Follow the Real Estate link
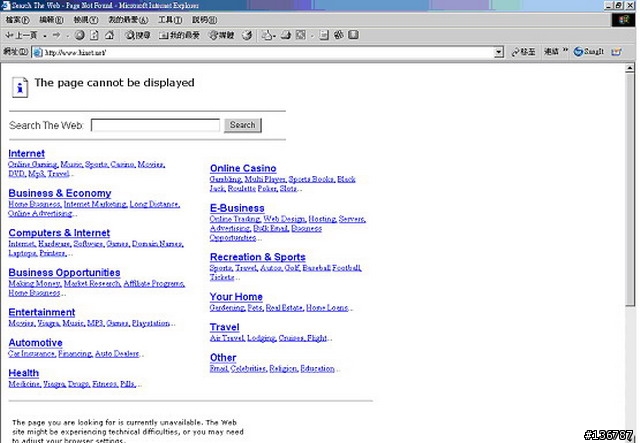 coord(284,308)
